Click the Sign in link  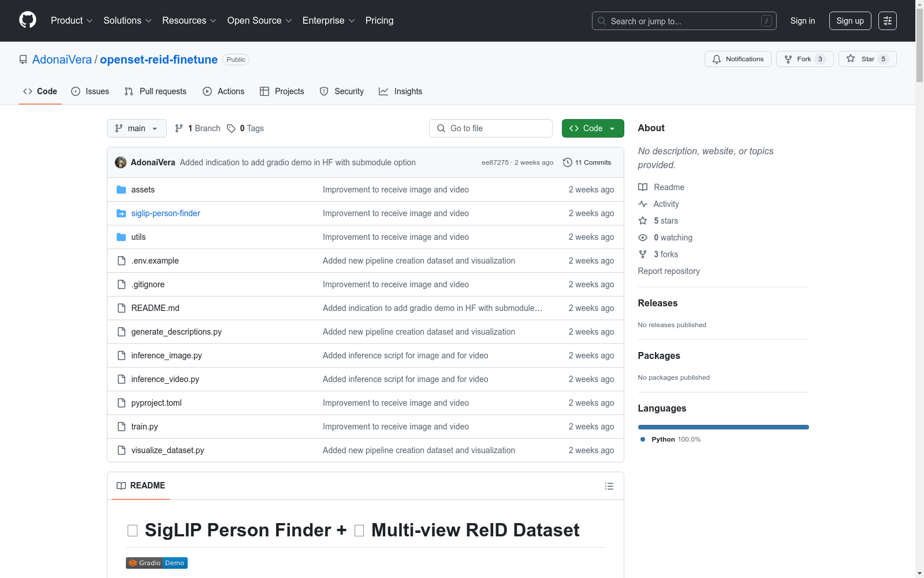(x=803, y=21)
